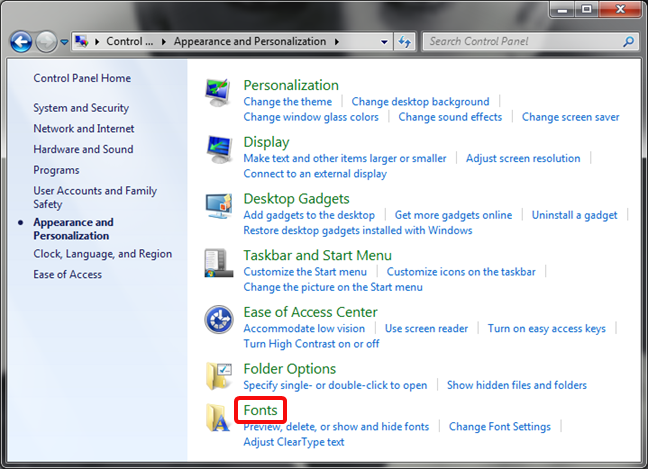This screenshot has width=648, height=469.
Task: Click the Display monitor icon
Action: [219, 149]
